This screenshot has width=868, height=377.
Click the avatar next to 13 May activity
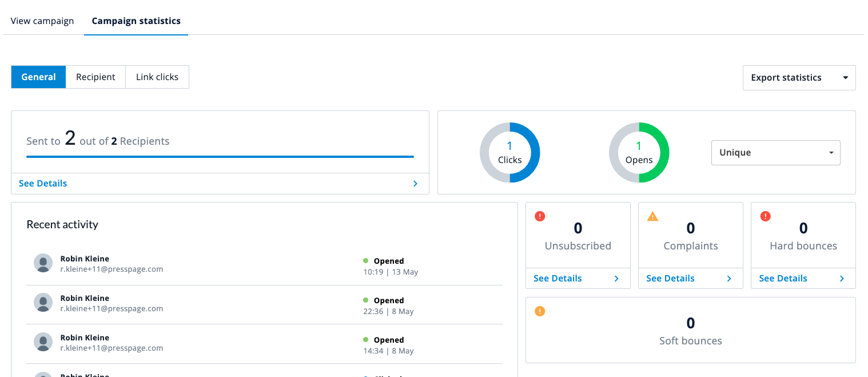(43, 263)
